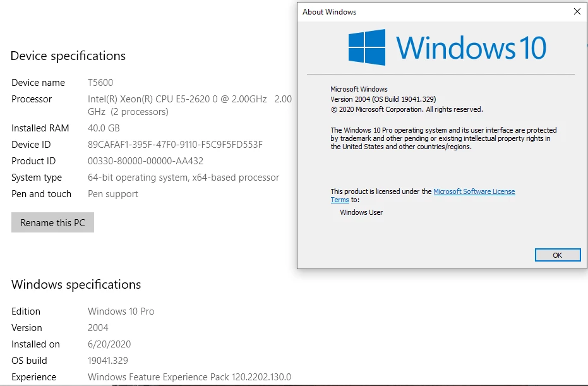This screenshot has width=588, height=386.
Task: Select the device name T5600
Action: 100,83
